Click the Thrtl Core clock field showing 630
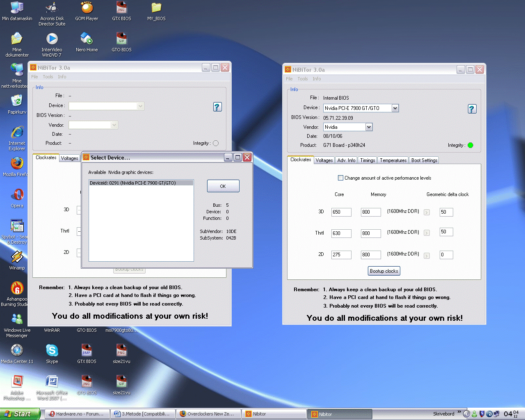 click(341, 233)
